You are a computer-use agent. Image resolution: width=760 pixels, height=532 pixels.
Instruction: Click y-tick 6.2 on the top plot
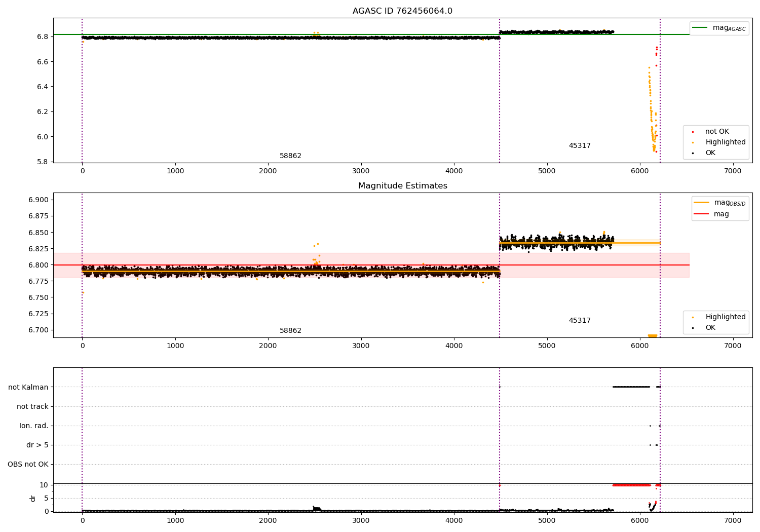43,112
